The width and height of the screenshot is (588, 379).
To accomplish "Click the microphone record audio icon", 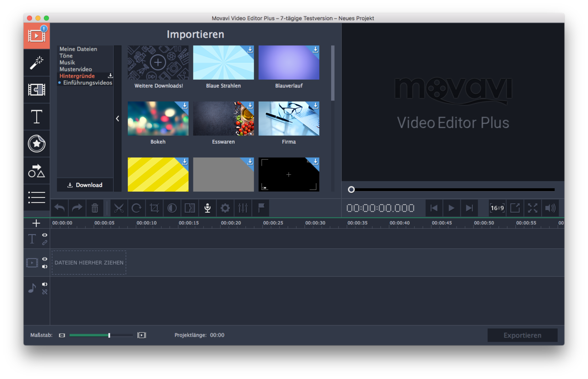I will 207,208.
